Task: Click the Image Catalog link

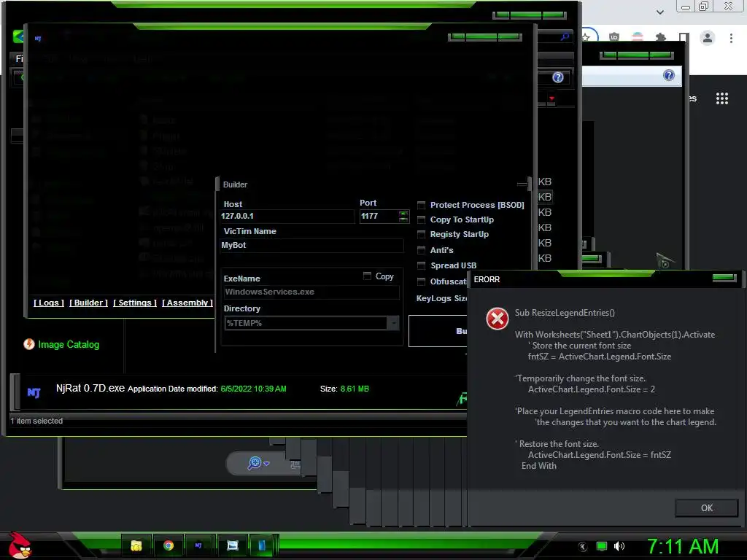Action: pos(69,344)
